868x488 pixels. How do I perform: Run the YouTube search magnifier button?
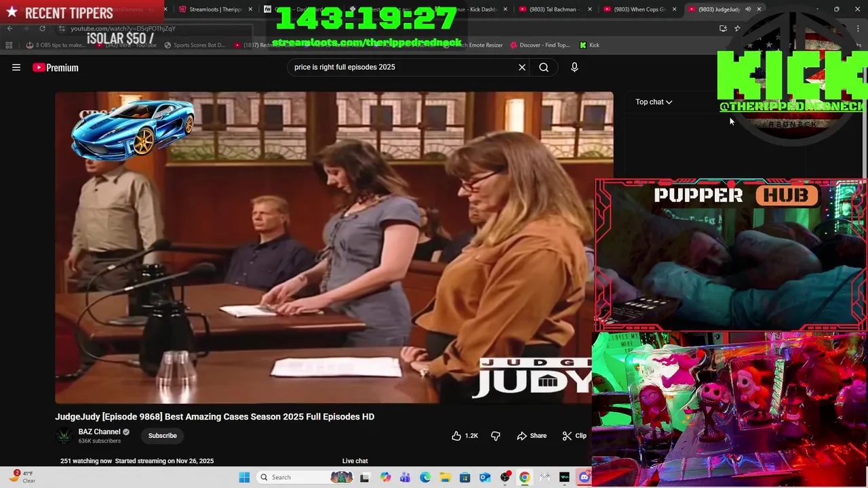point(544,67)
